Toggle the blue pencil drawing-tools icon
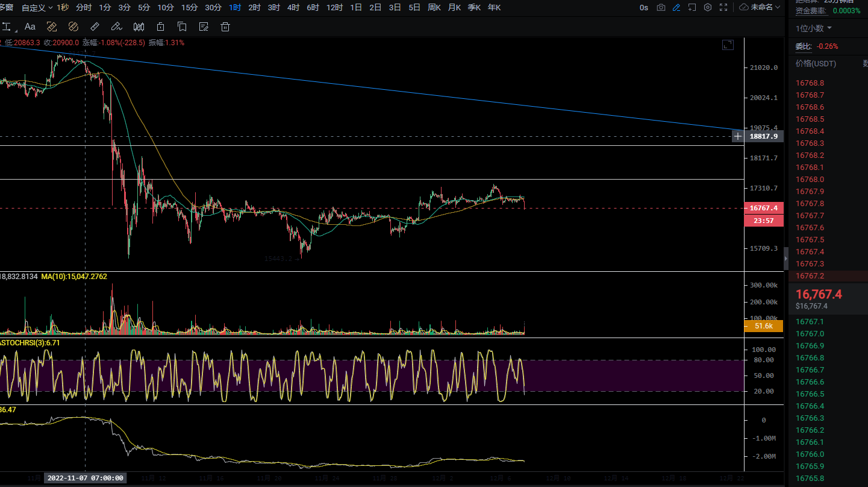The image size is (868, 487). point(676,8)
